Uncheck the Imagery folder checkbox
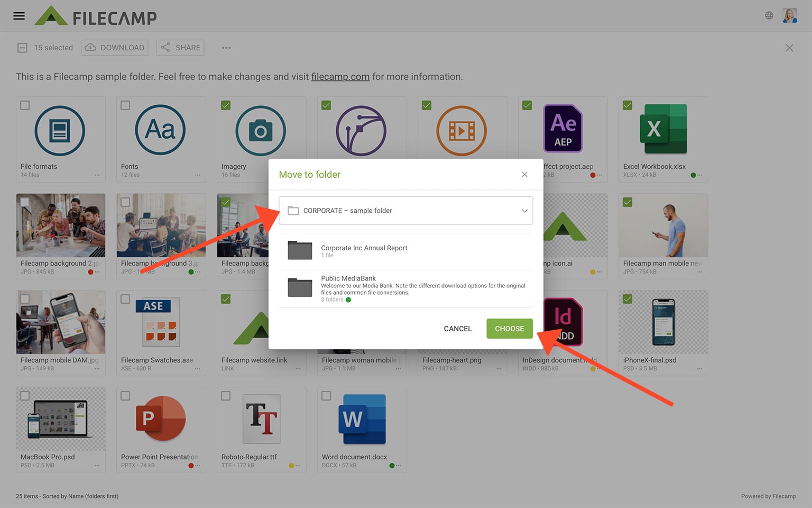 tap(226, 105)
